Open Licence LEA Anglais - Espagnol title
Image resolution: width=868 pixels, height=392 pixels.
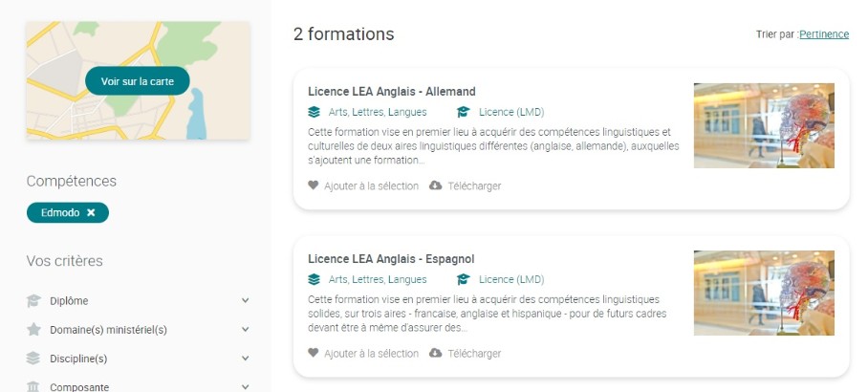(x=391, y=259)
